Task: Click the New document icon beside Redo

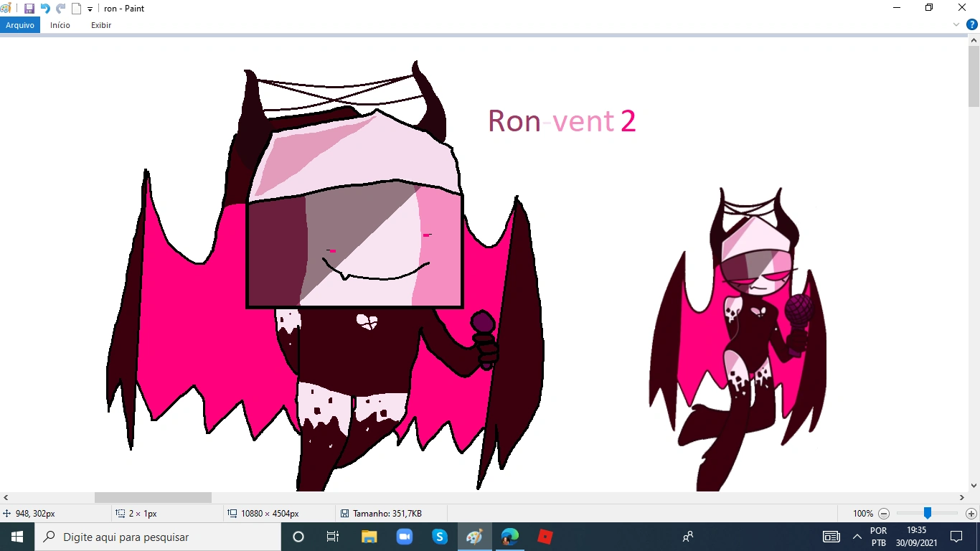Action: [75, 8]
